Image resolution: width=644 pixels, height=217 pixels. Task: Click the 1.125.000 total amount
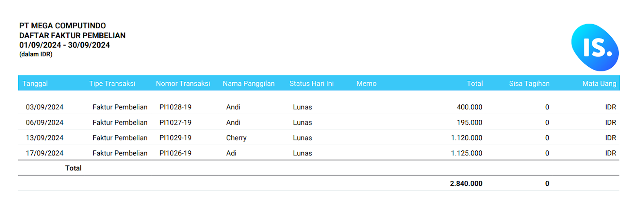click(x=466, y=153)
